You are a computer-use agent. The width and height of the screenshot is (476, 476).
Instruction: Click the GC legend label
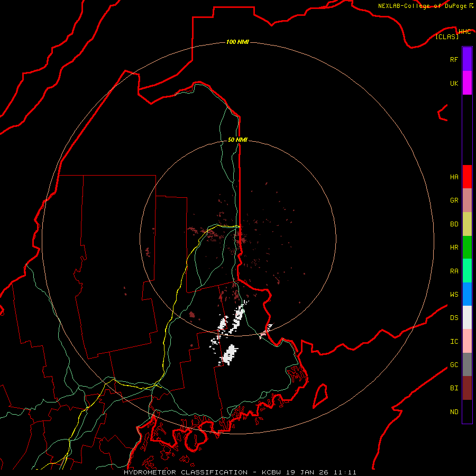454,365
